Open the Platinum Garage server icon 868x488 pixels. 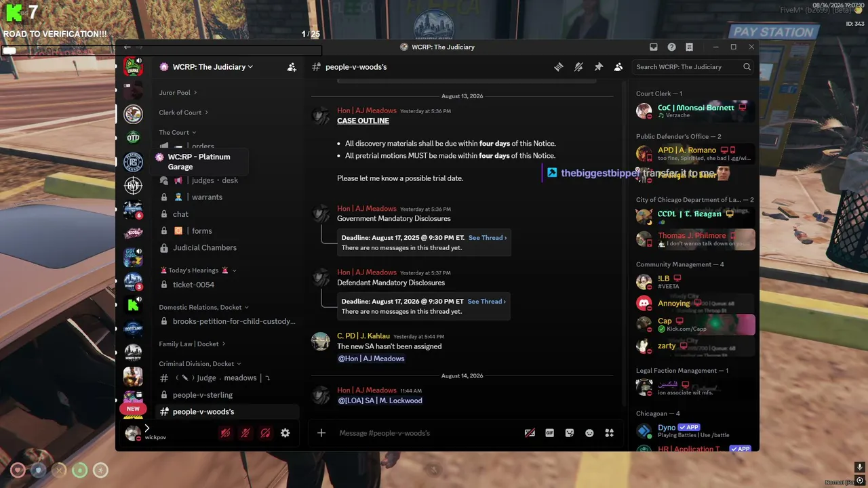[133, 162]
